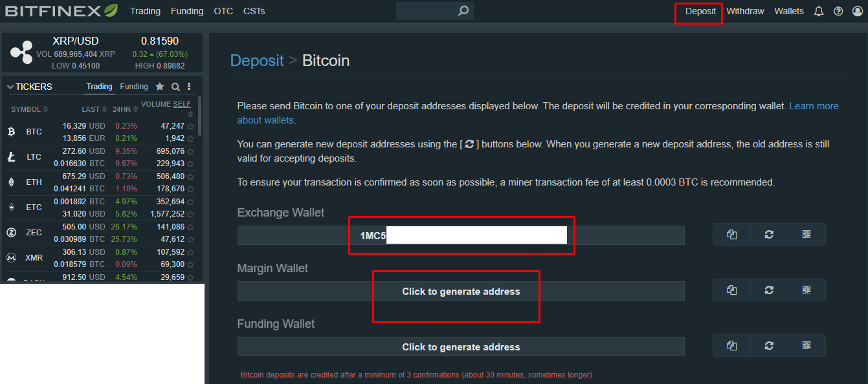The height and width of the screenshot is (384, 868).
Task: Open the Withdraw menu item
Action: 745,12
